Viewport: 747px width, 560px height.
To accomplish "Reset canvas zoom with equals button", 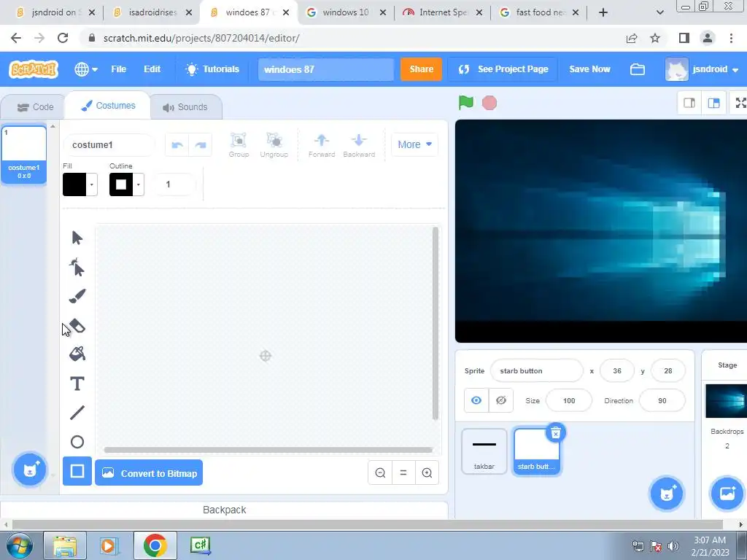I will 403,472.
